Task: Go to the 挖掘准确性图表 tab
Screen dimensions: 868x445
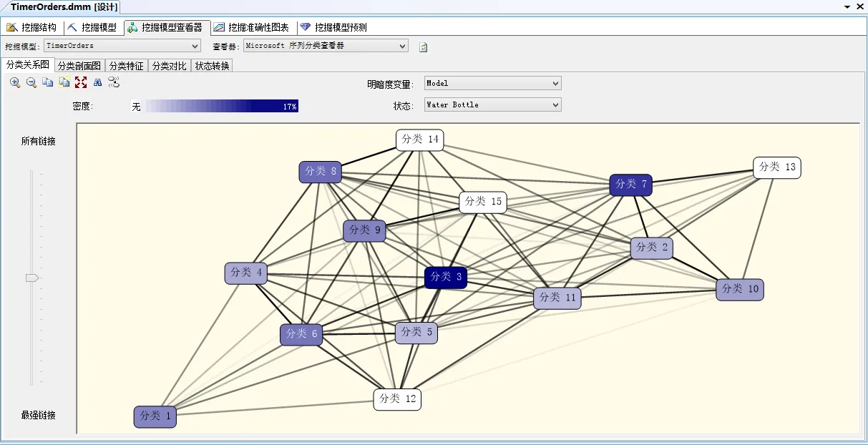Action: pos(253,28)
